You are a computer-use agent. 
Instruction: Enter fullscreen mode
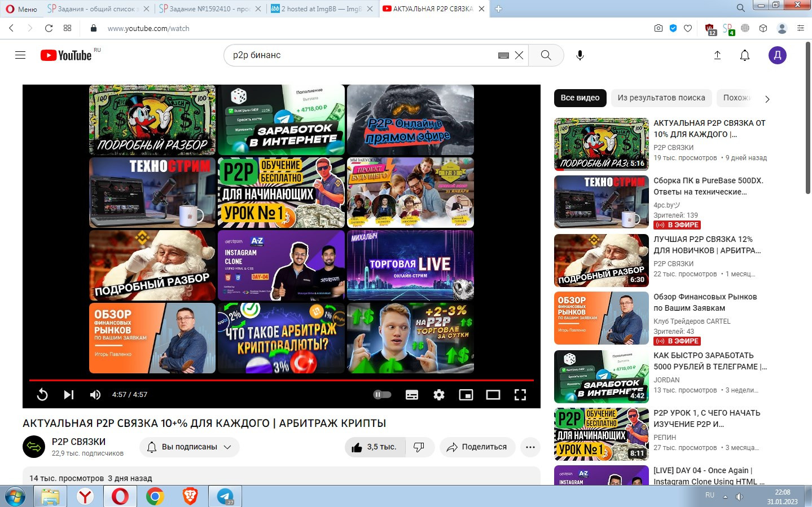tap(520, 395)
